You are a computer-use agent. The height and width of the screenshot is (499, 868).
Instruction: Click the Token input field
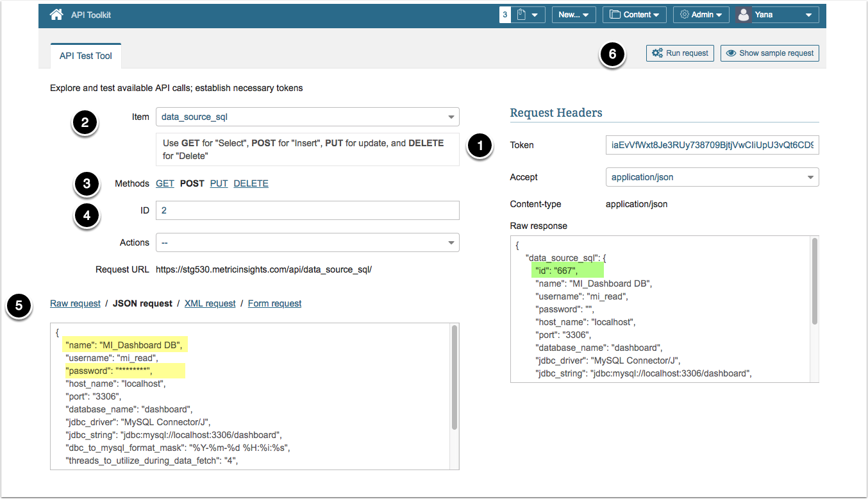tap(712, 145)
